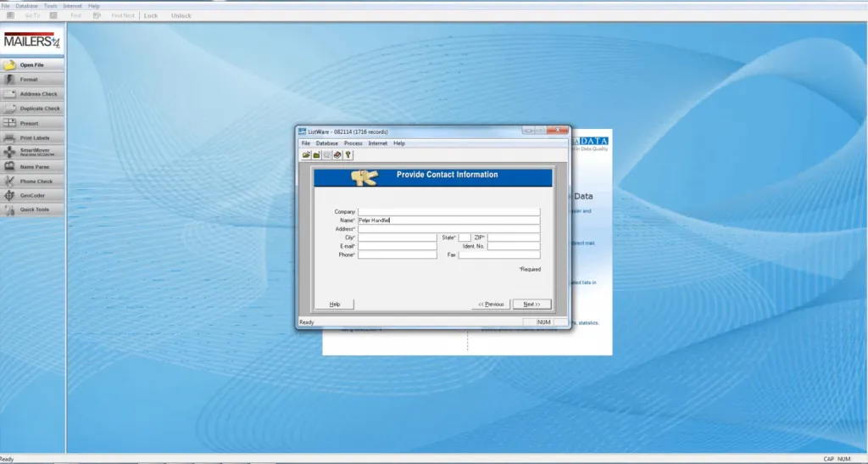Click Unlock in the main toolbar
The height and width of the screenshot is (464, 868).
pyautogui.click(x=181, y=15)
